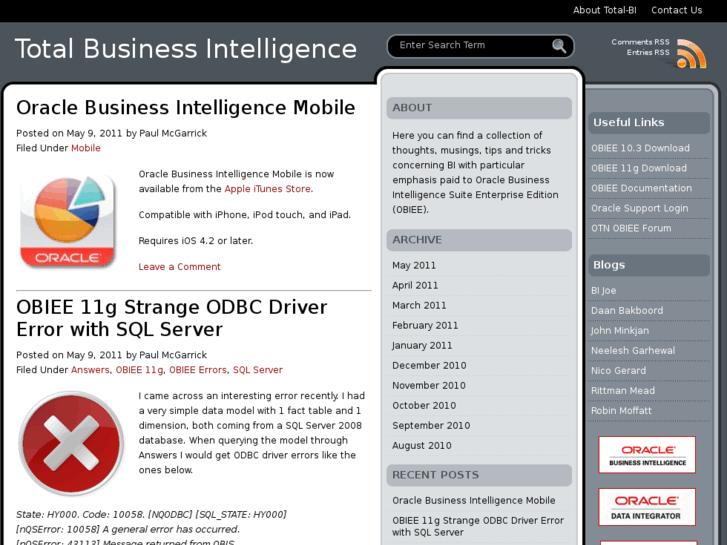Open recent post Oracle Business Intelligence Mobile
The image size is (727, 545).
click(x=474, y=500)
